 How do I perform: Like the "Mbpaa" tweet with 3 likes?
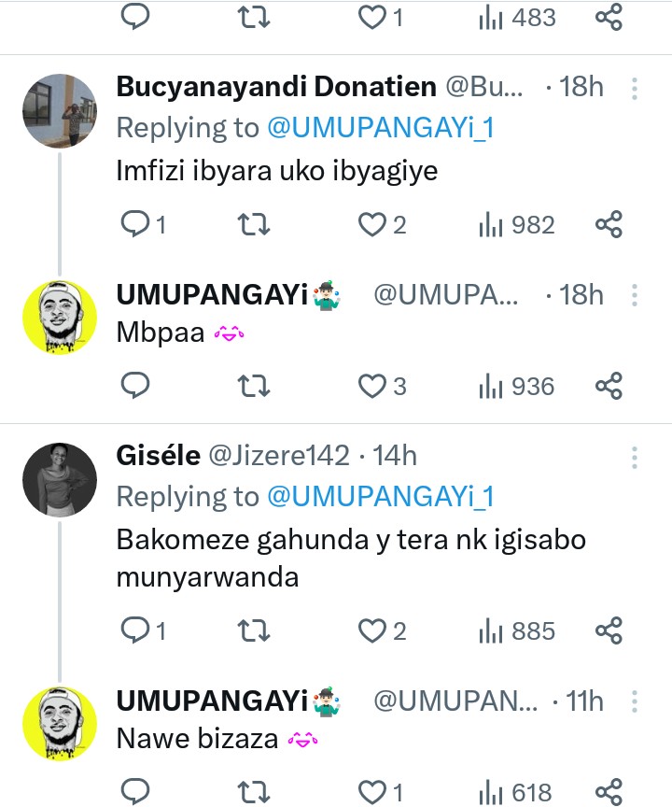373,385
